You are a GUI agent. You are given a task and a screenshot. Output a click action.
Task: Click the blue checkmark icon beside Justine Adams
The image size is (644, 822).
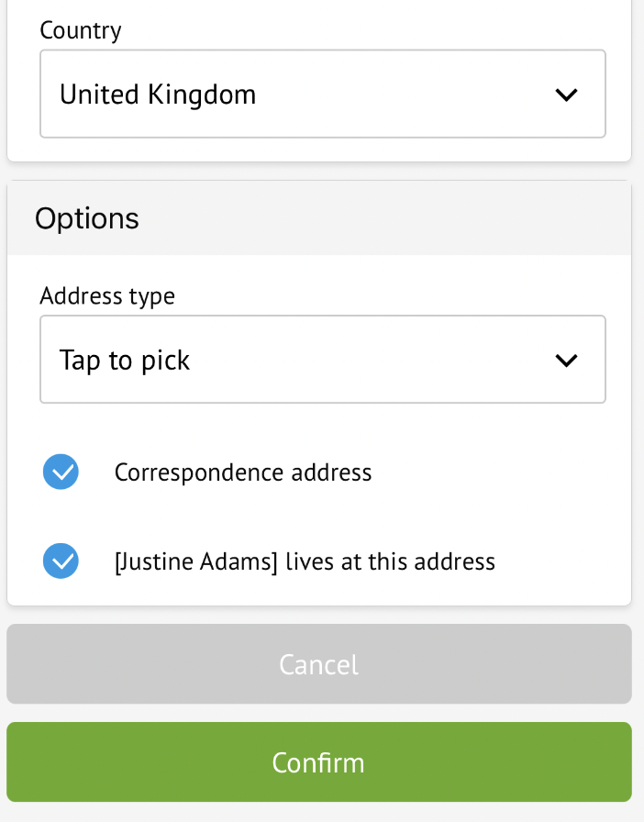pos(61,561)
